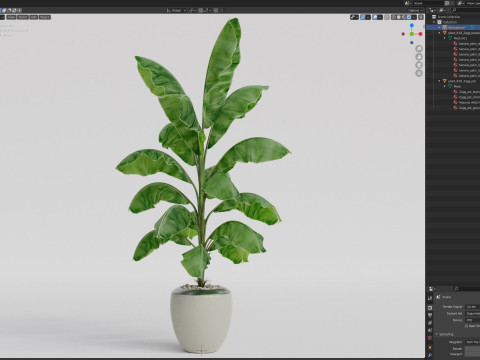Viewport: 480px width, 360px height.
Task: Open the gizmo options dropdown arrow
Action: 368,17
